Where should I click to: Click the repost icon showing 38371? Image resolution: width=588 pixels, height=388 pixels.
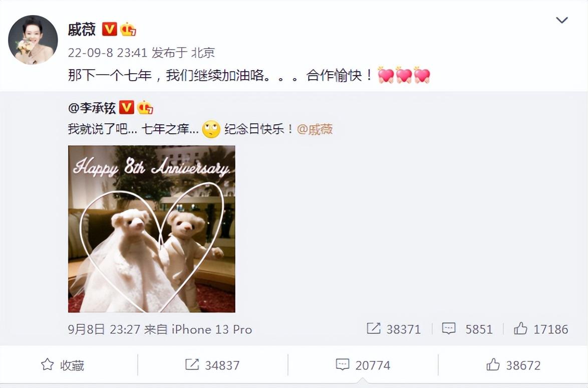[374, 329]
